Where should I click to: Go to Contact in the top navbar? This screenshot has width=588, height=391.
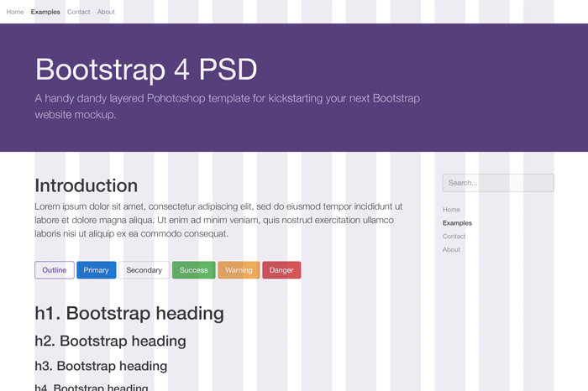tap(79, 12)
